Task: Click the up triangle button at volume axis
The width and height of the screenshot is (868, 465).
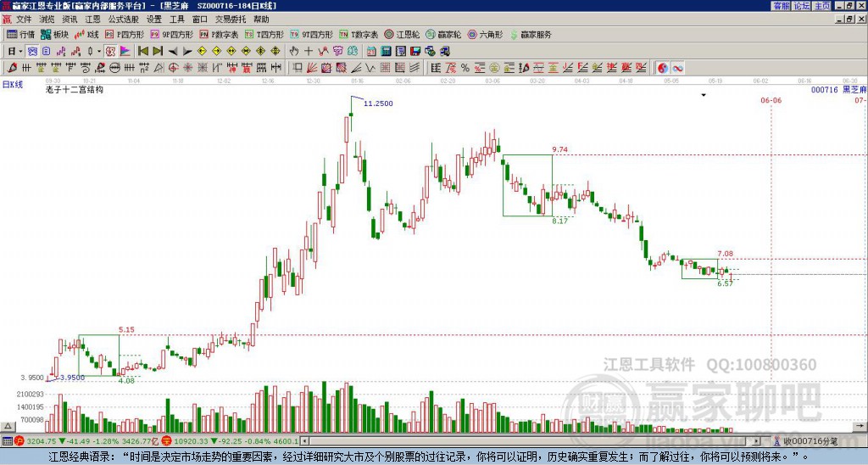Action: coord(7,426)
